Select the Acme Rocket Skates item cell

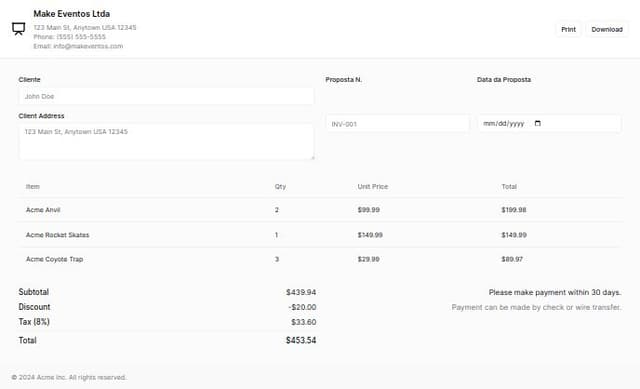coord(58,235)
